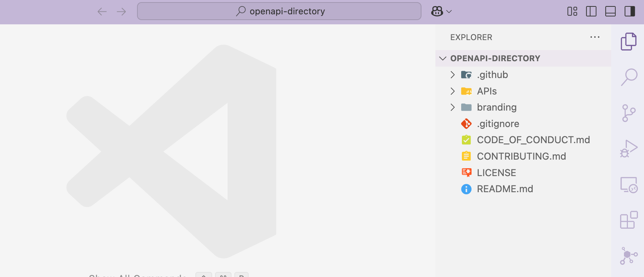
Task: Click the README.md info icon
Action: (x=466, y=189)
